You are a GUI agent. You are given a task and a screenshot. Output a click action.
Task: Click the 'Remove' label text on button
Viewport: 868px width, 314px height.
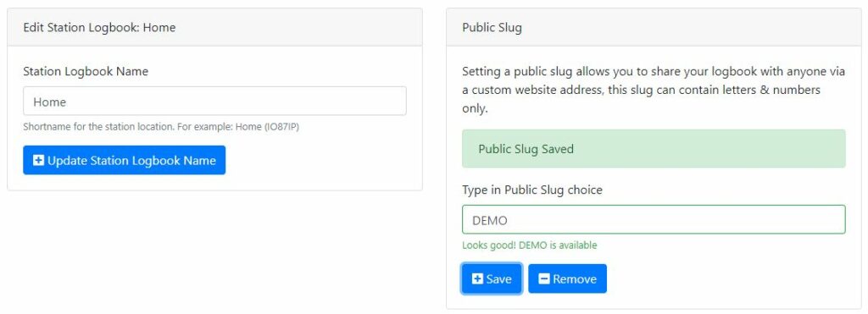click(575, 279)
